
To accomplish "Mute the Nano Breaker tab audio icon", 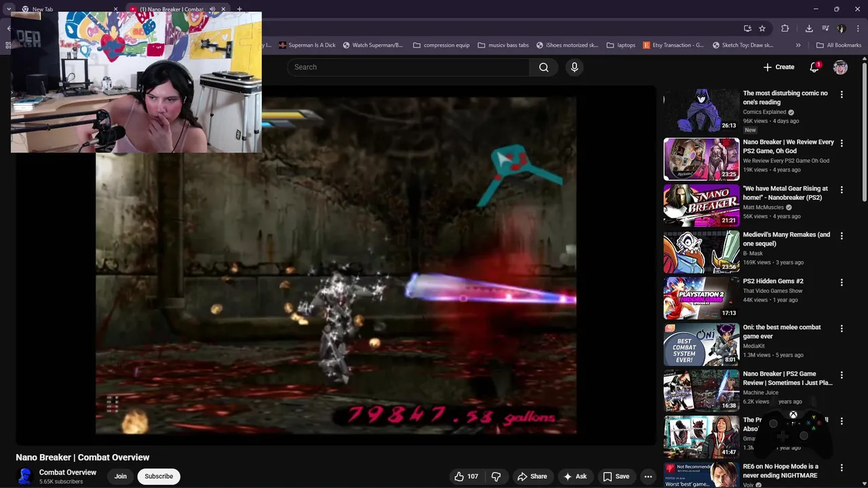I will [x=212, y=9].
